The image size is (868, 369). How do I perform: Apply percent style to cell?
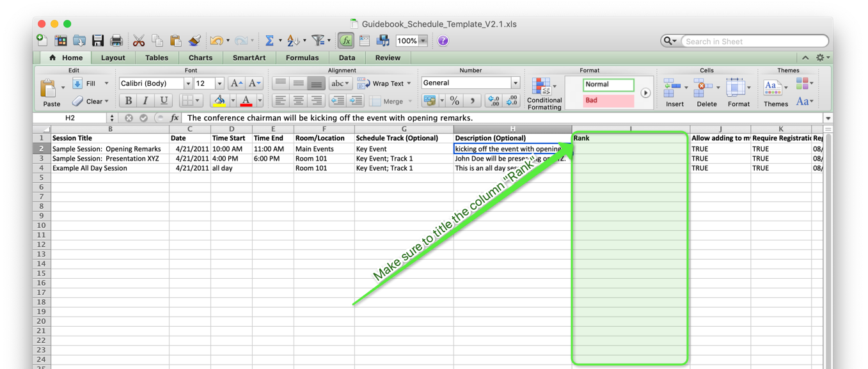pyautogui.click(x=454, y=100)
